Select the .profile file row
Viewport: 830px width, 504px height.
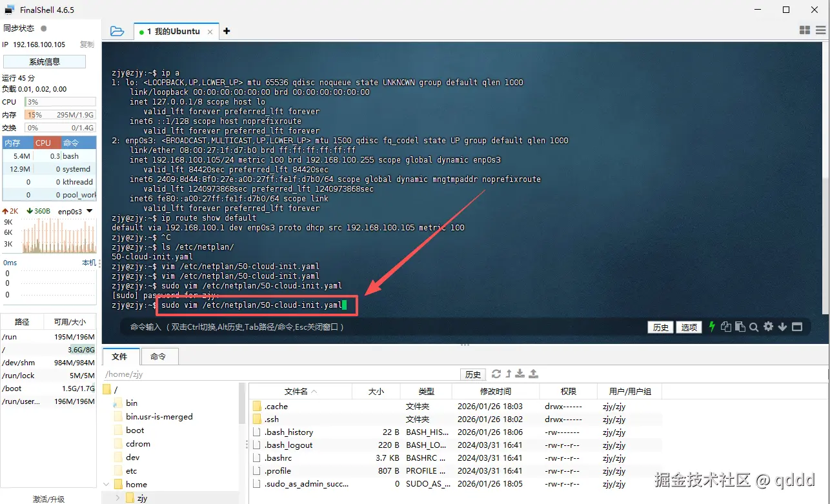[454, 471]
